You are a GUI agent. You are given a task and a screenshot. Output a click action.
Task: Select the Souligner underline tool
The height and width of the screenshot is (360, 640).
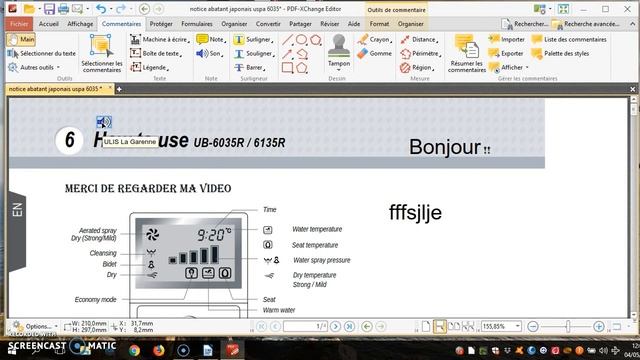coord(254,53)
